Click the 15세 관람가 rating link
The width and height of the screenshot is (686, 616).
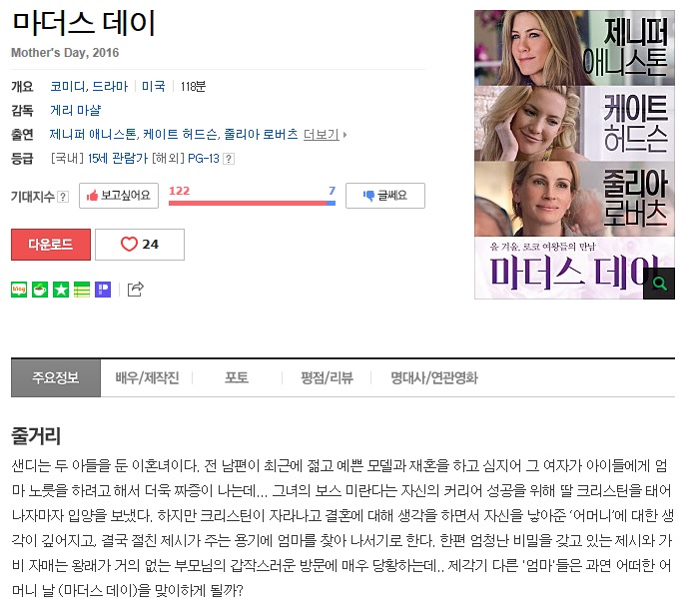pos(118,159)
